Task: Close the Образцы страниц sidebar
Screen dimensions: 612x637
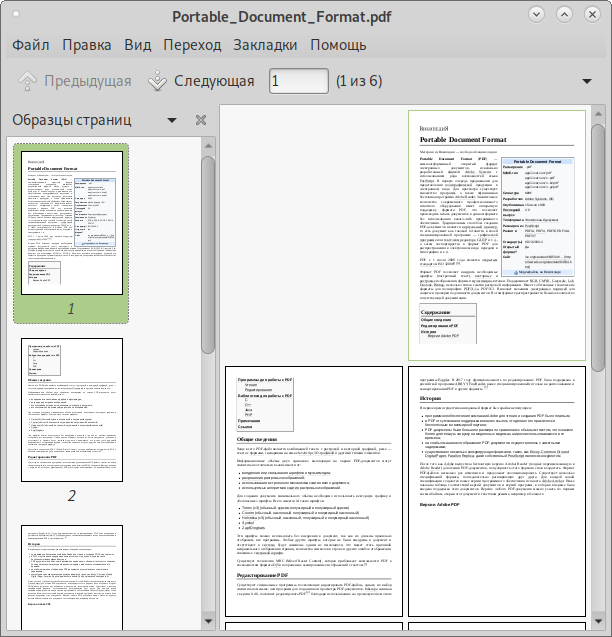Action: (201, 120)
